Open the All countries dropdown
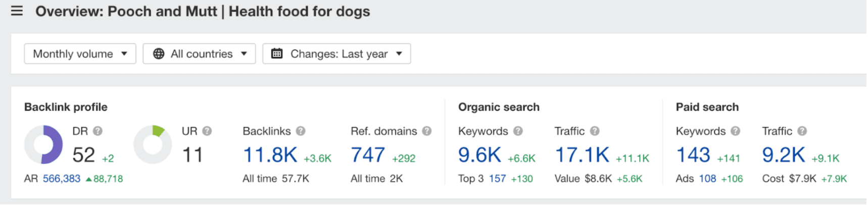 [199, 54]
